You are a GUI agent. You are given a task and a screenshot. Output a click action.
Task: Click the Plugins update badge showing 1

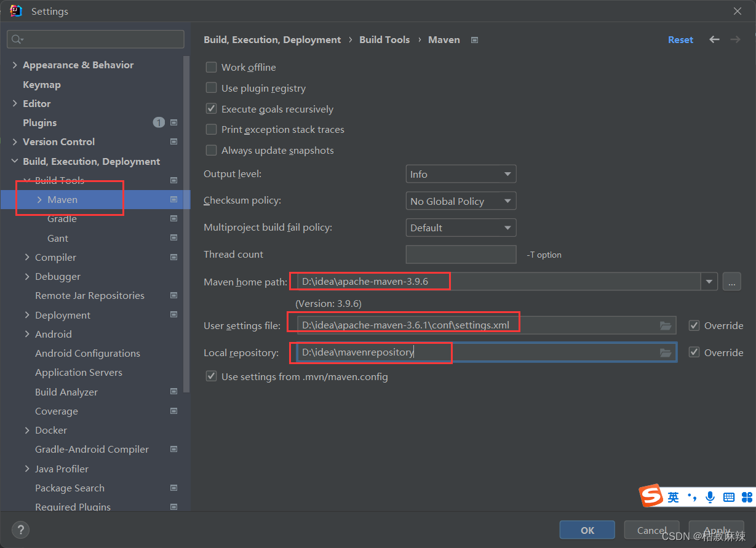point(159,122)
